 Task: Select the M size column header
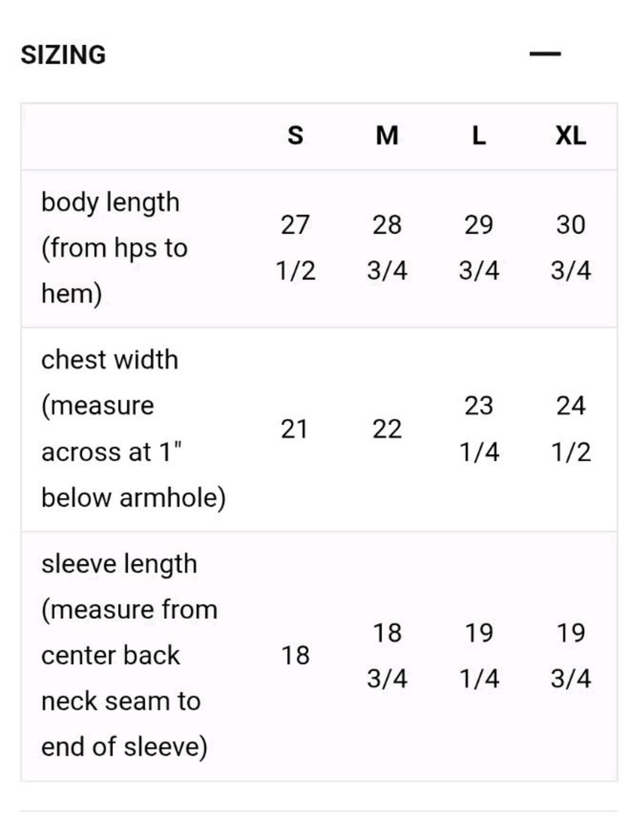[x=387, y=135]
